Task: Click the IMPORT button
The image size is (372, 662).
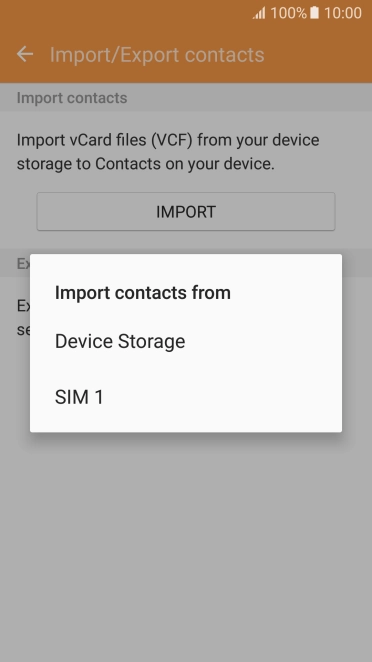Action: tap(186, 212)
